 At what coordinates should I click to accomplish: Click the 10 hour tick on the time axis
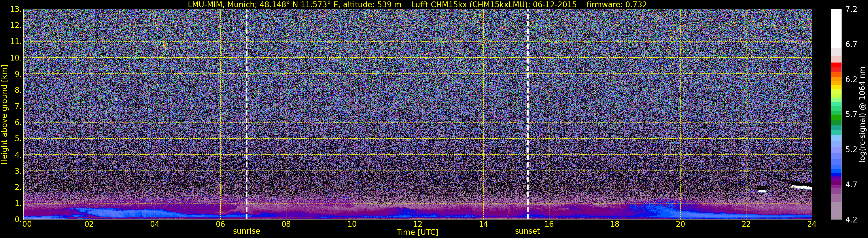point(352,224)
